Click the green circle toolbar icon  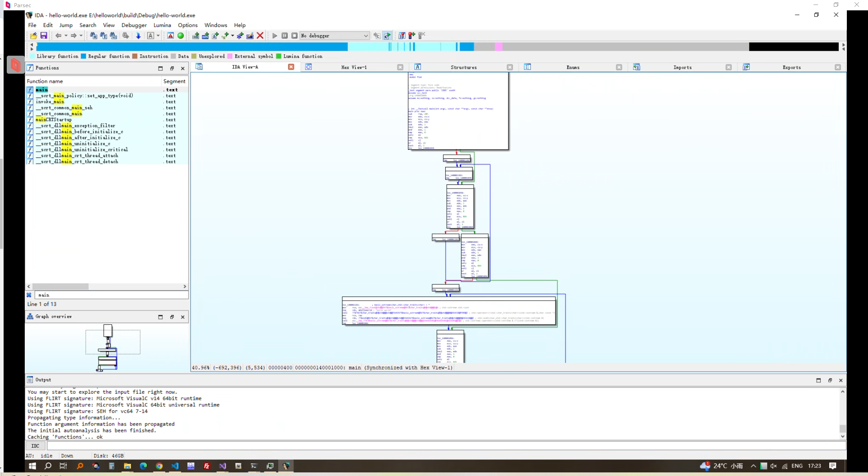(181, 36)
